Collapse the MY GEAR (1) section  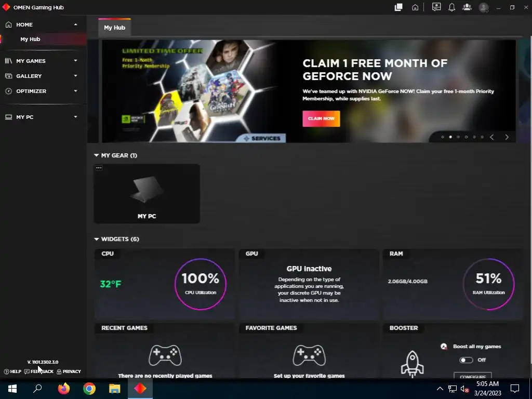click(x=96, y=155)
